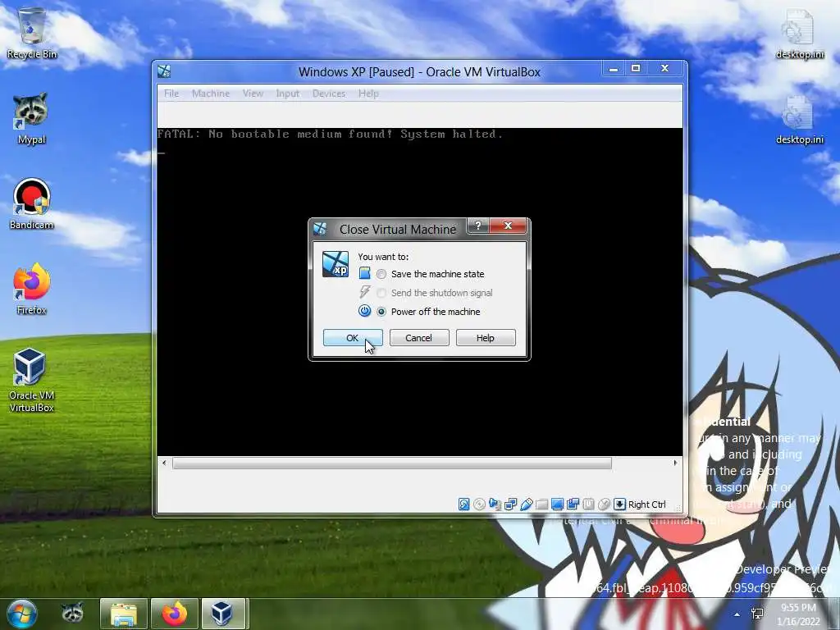Confirm with the OK button
Image resolution: width=840 pixels, height=630 pixels.
[x=353, y=337]
